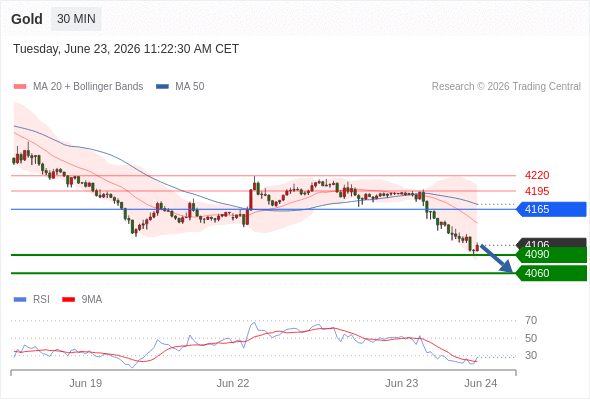Select the 4060 green support price tag
The image size is (590, 400).
(x=551, y=273)
